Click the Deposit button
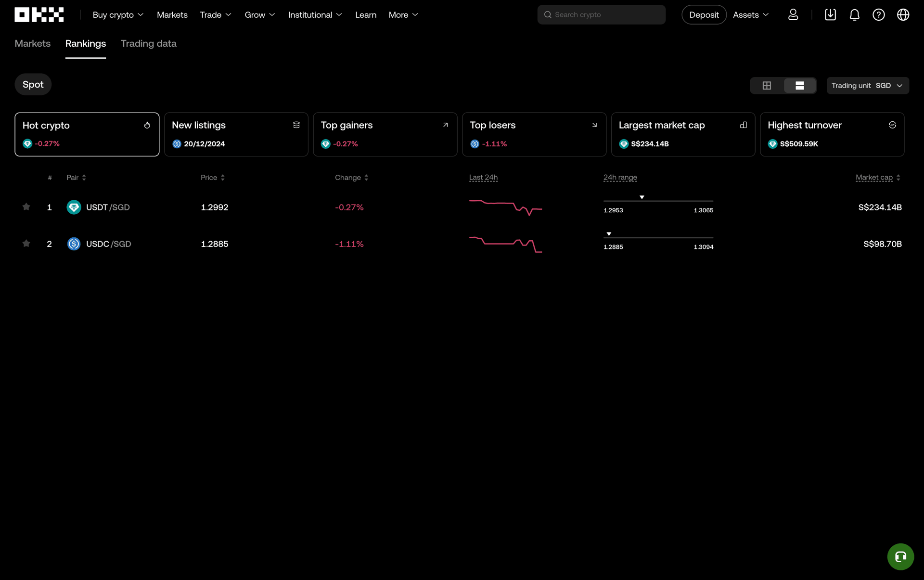 point(704,15)
